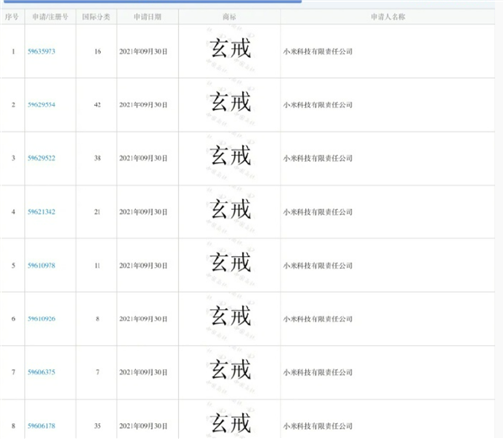Select the 玄戒 trademark image in row 7
This screenshot has width=504, height=439.
click(230, 369)
